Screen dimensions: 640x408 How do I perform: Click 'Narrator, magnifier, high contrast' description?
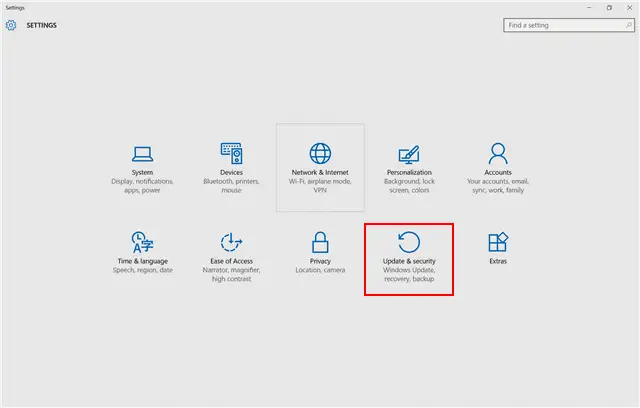click(231, 275)
